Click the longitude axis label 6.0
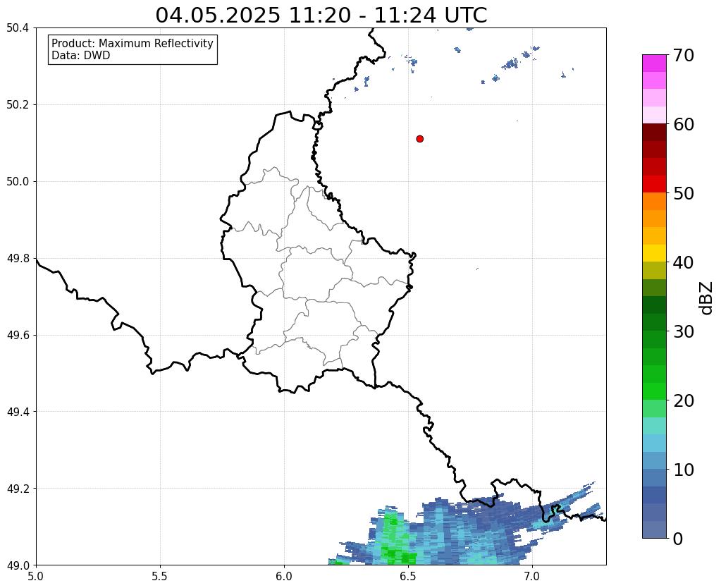Viewport: 721px width, 588px height. point(284,577)
